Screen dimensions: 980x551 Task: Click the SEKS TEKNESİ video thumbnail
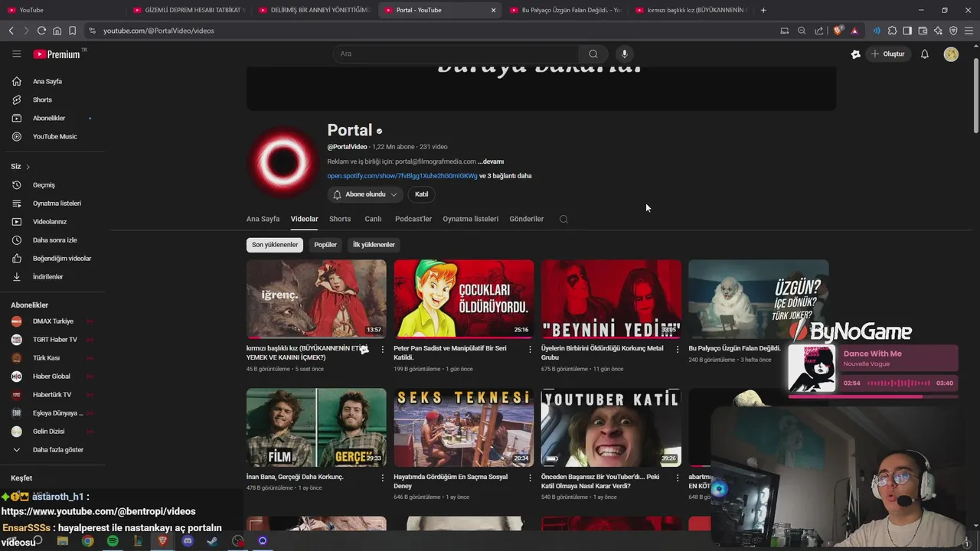pyautogui.click(x=464, y=428)
